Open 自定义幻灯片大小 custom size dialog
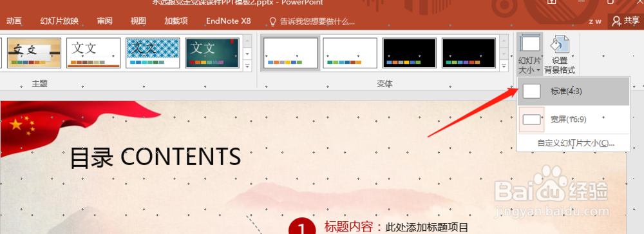Viewport: 644px width, 234px height. click(576, 143)
